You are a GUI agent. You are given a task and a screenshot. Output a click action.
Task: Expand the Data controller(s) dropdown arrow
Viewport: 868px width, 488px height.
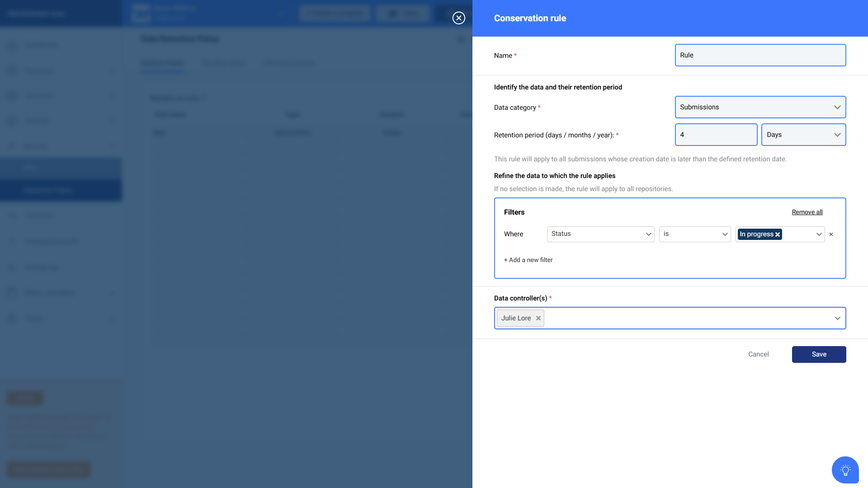tap(837, 318)
